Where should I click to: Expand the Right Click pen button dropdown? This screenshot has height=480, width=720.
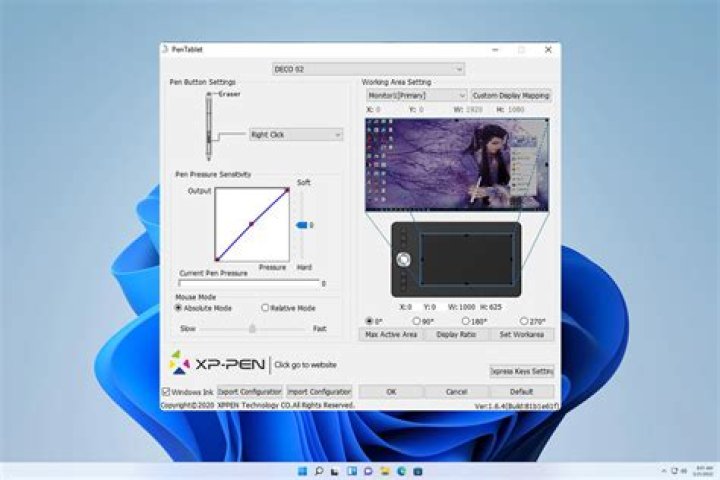(x=296, y=135)
